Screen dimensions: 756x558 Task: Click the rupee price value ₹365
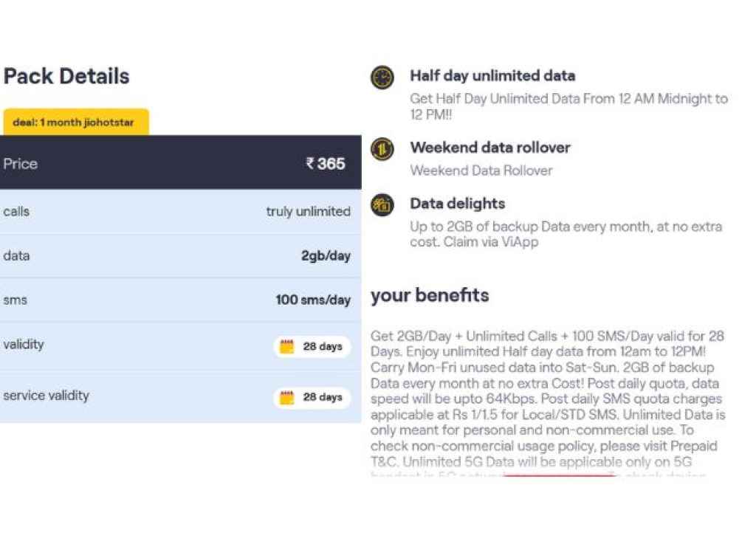pyautogui.click(x=328, y=164)
